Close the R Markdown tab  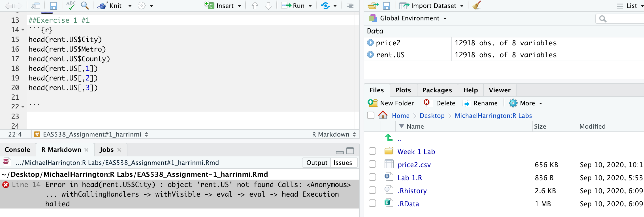click(x=86, y=150)
